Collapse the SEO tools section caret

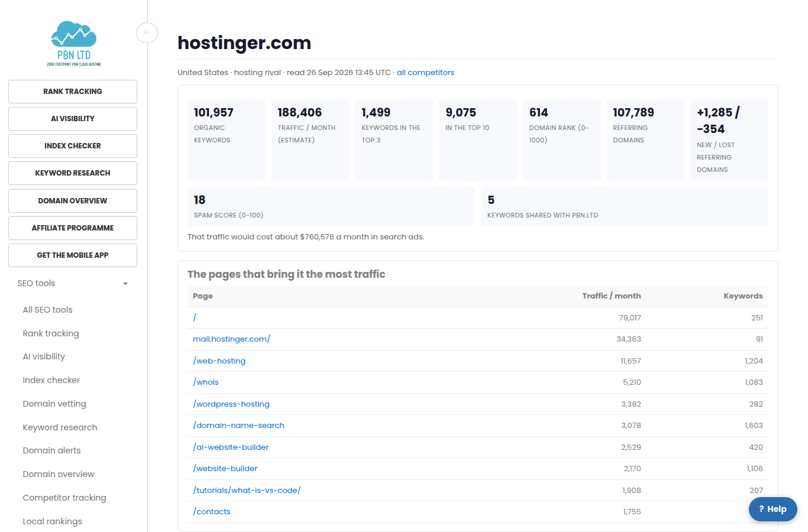[x=125, y=284]
